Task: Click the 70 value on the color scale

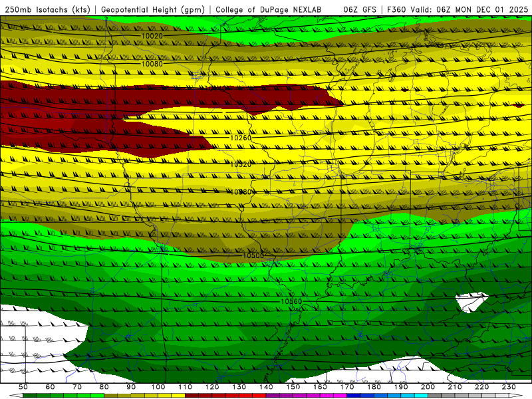Action: (77, 387)
